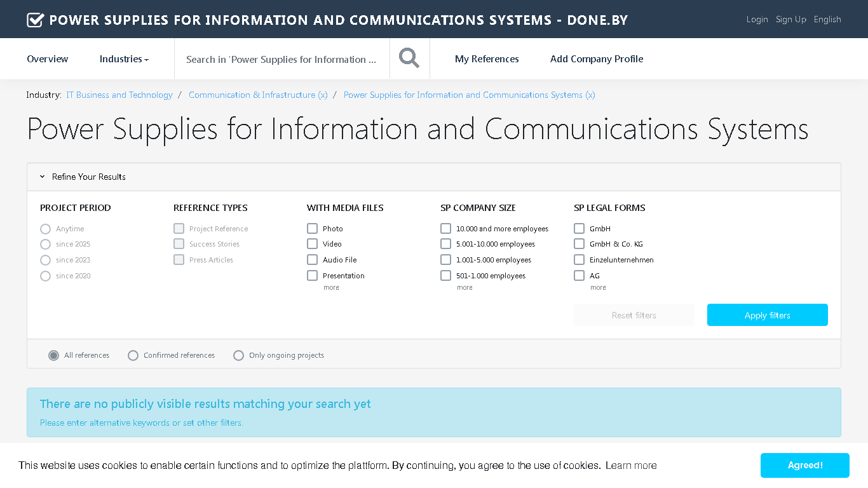The width and height of the screenshot is (868, 488).
Task: Open the Overview menu item
Action: [47, 59]
